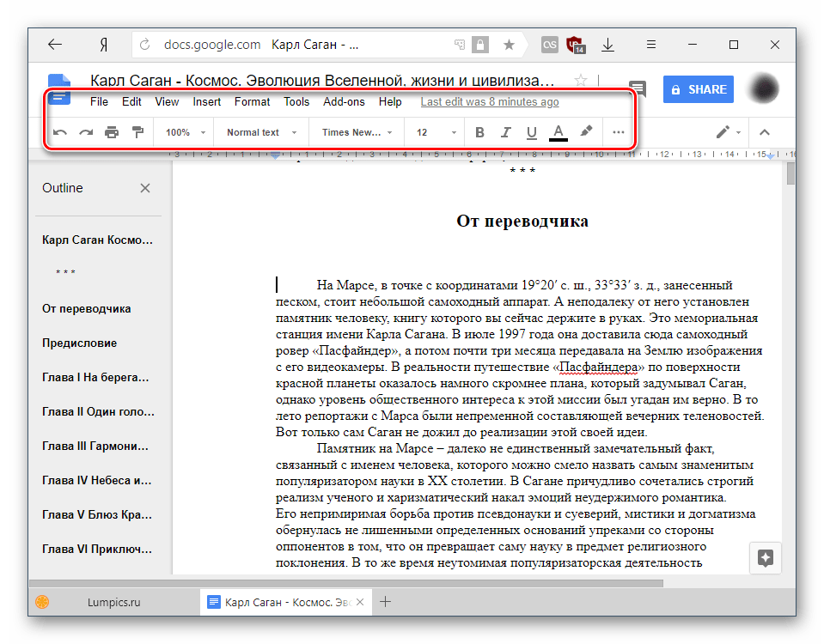Viewport: 824px width, 644px height.
Task: Open the browser hamburger menu
Action: [651, 45]
